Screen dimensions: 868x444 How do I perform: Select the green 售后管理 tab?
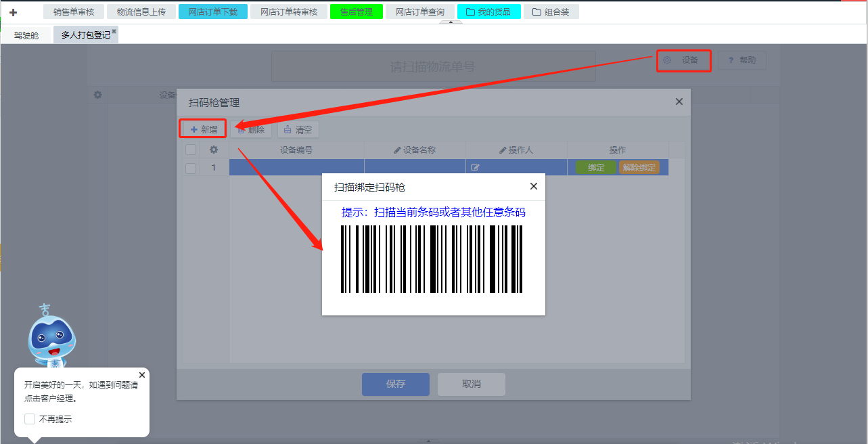point(357,12)
